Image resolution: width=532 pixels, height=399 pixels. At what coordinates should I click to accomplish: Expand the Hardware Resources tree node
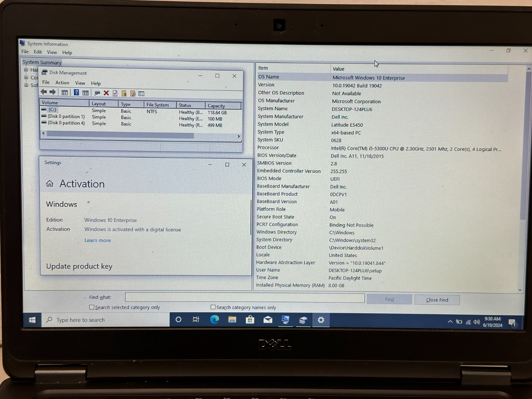26,70
